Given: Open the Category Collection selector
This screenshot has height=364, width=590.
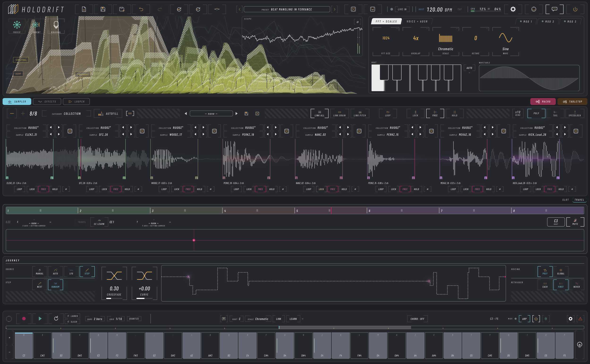Looking at the screenshot, I should pyautogui.click(x=66, y=114).
